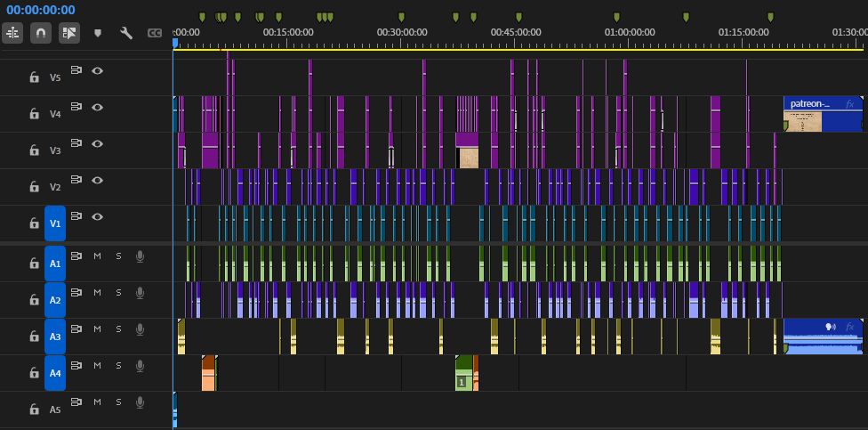Screen dimensions: 868x430
Task: Toggle sync lock on V4 track
Action: [x=76, y=107]
